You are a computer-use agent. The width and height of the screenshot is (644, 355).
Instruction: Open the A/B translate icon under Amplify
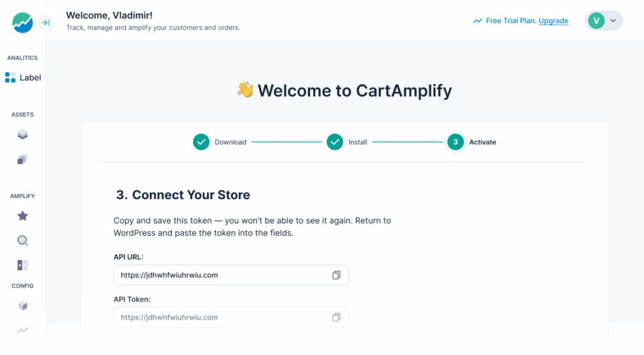tap(23, 265)
